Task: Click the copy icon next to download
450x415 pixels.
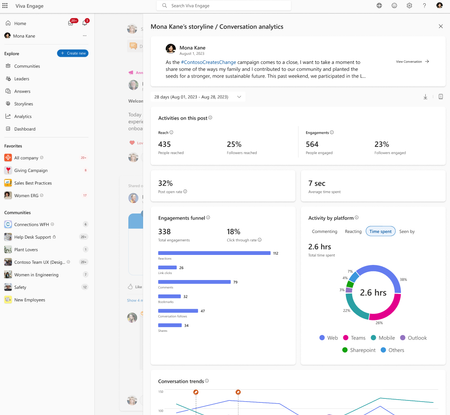Action: pyautogui.click(x=441, y=97)
